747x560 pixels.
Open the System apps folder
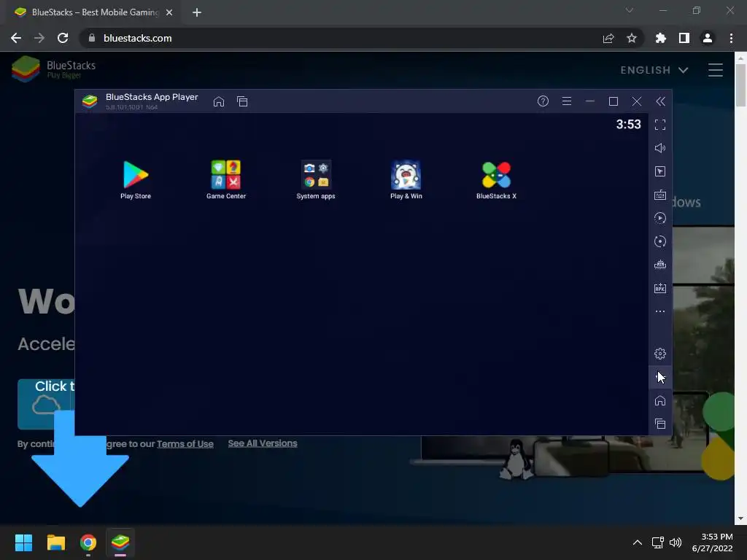point(316,179)
